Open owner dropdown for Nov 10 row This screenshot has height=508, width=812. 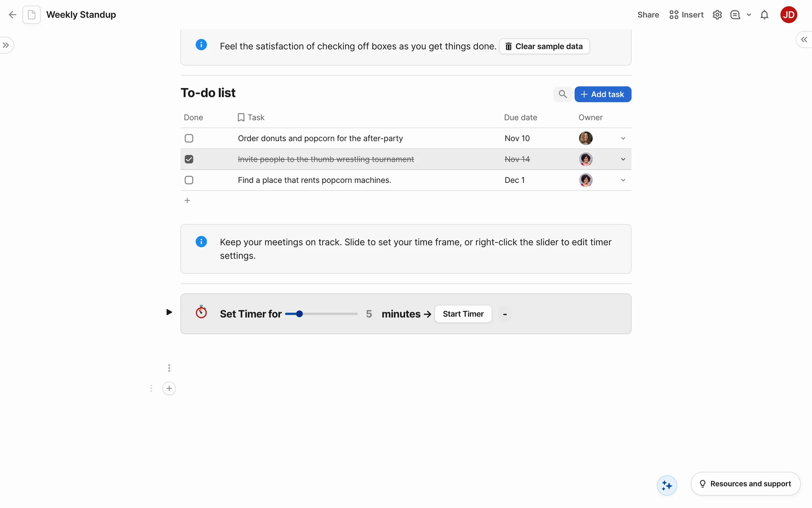[623, 138]
